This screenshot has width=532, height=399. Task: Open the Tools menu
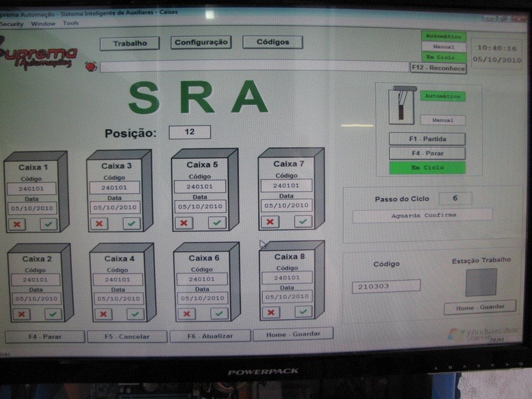tap(70, 23)
